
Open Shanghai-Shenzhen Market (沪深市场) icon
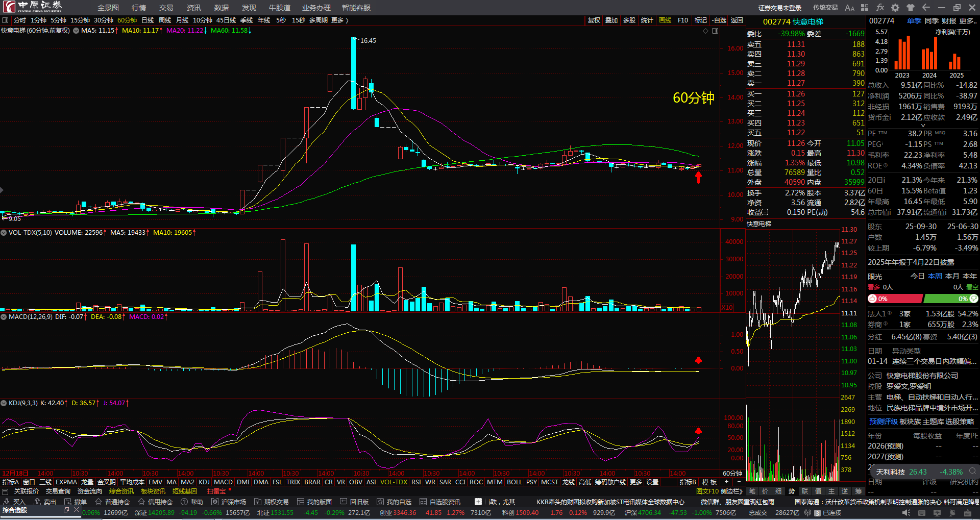(215, 502)
